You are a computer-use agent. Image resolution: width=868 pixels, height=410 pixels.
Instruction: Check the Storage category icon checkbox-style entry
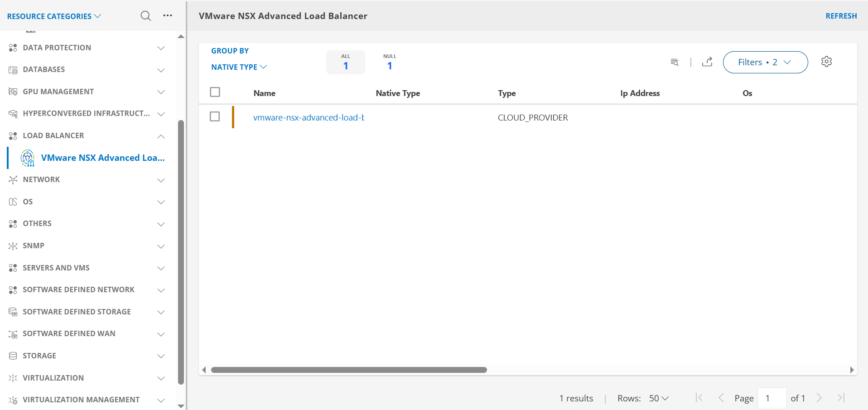tap(13, 356)
